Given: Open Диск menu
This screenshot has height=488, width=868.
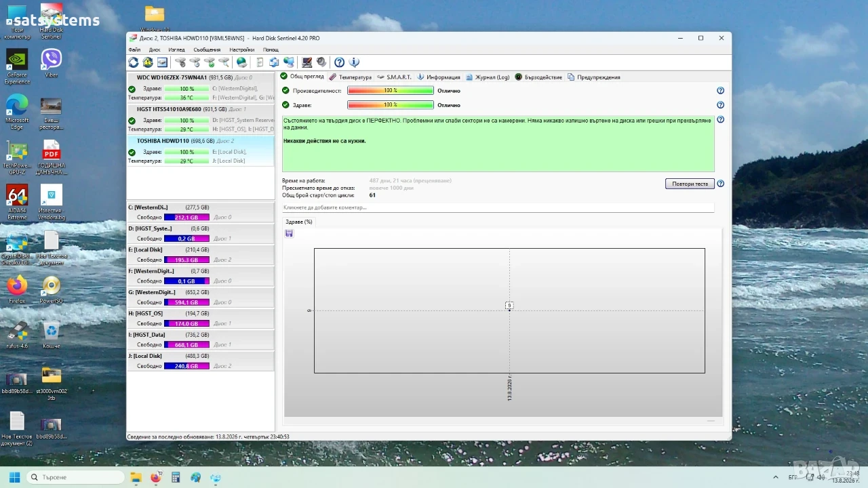Looking at the screenshot, I should coord(155,49).
